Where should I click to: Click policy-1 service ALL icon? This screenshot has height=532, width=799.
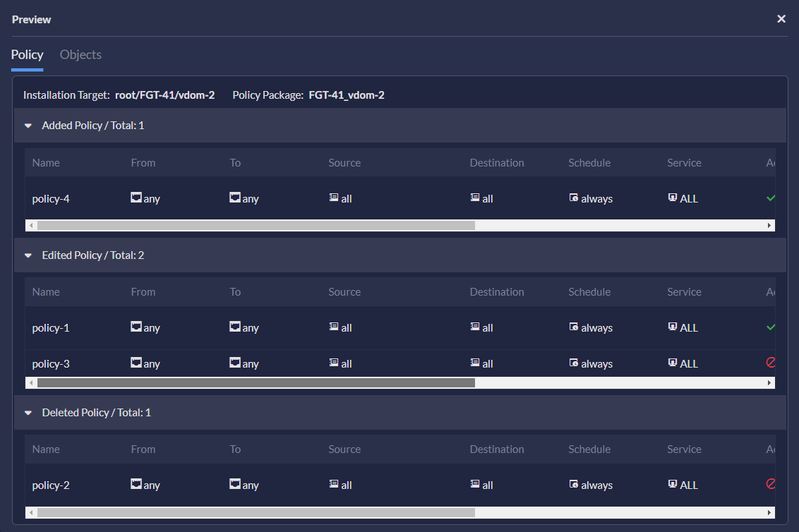tap(673, 326)
